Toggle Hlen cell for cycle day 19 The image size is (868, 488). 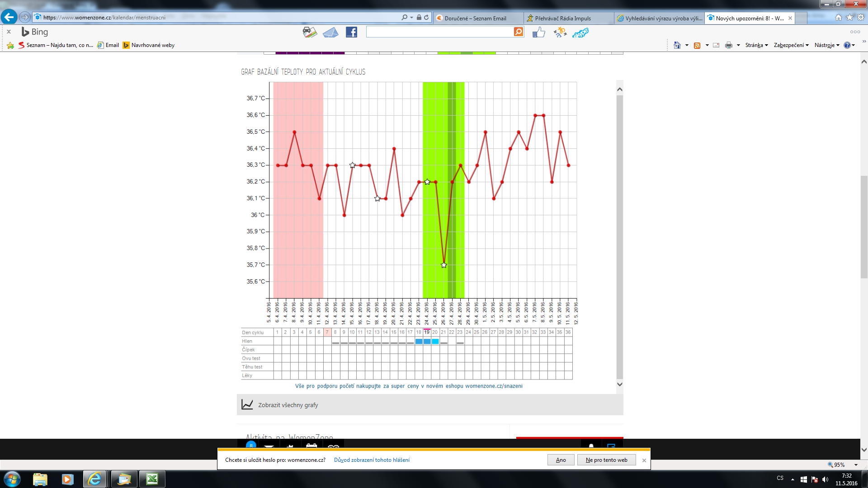pyautogui.click(x=427, y=342)
